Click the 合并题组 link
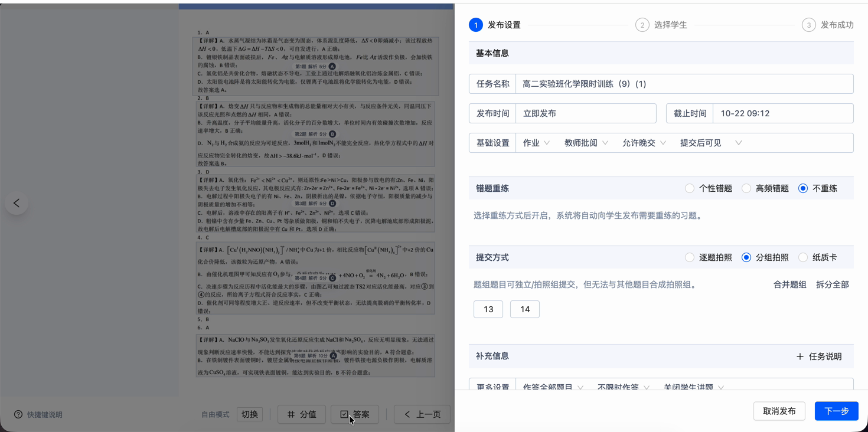The image size is (868, 432). point(790,284)
